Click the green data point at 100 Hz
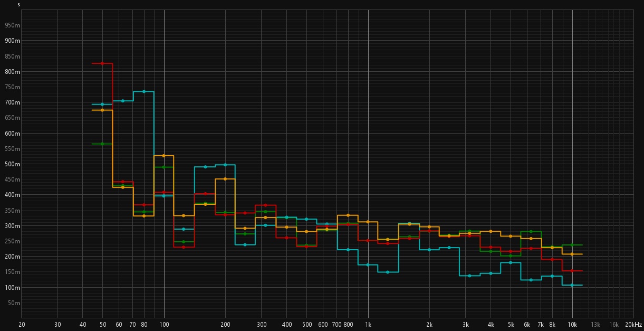The width and height of the screenshot is (644, 331). click(164, 167)
